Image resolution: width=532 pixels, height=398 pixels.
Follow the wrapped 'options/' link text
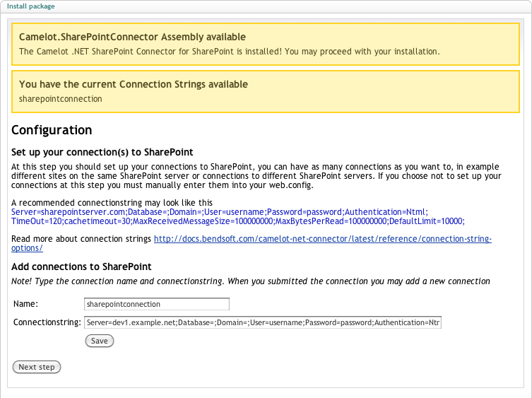pos(27,248)
